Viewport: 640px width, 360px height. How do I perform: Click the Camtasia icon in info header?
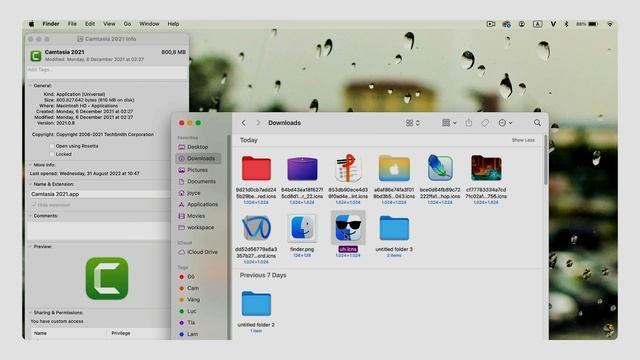pos(36,56)
